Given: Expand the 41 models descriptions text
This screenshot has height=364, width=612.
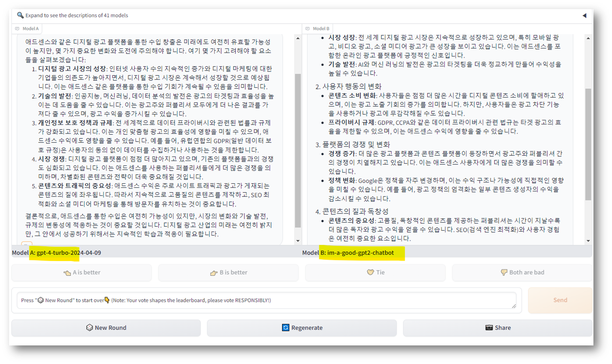Looking at the screenshot, I should [77, 15].
